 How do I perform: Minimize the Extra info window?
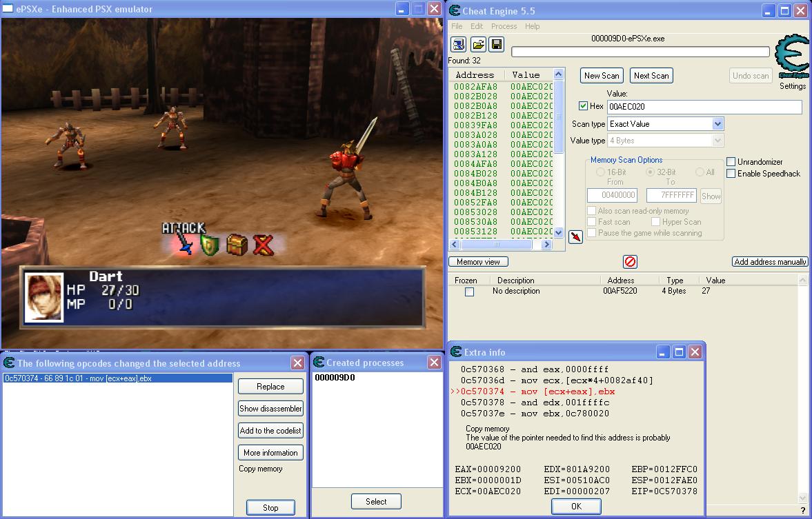663,352
